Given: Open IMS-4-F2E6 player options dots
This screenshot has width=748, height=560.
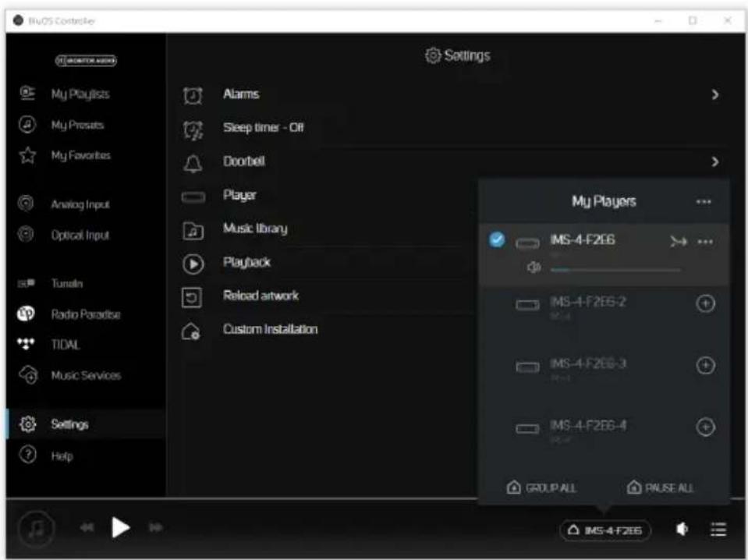Looking at the screenshot, I should (705, 242).
